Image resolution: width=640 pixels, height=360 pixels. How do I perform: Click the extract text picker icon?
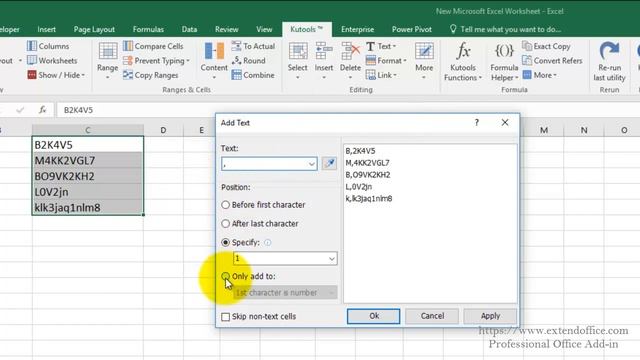[x=329, y=164]
